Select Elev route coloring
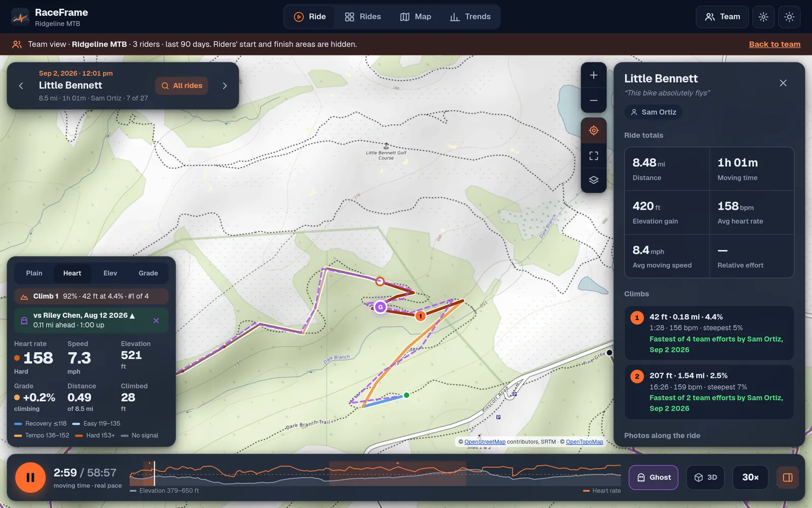The image size is (812, 508). coord(110,273)
